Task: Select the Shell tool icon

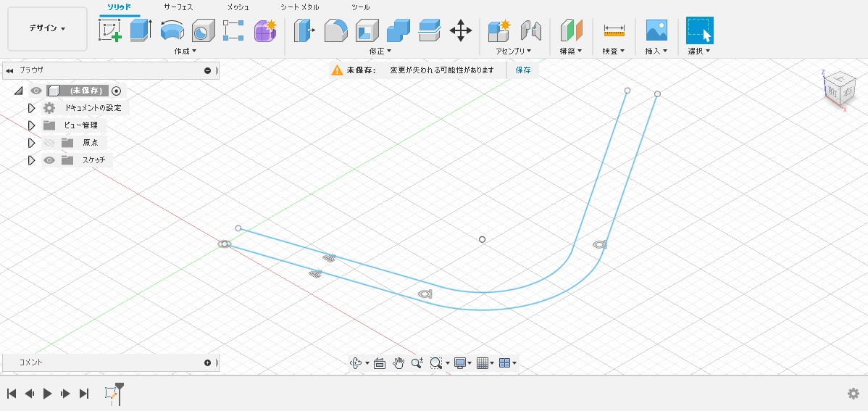Action: 367,30
